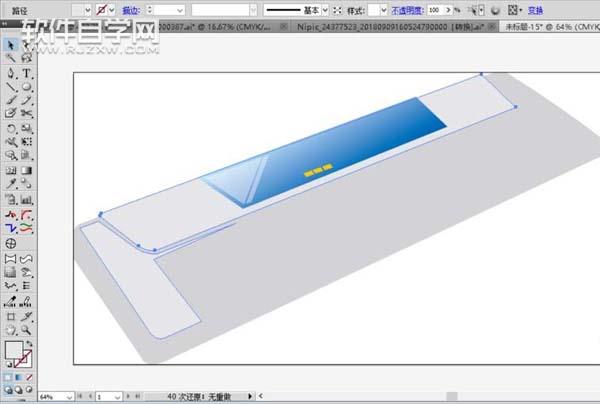The height and width of the screenshot is (404, 600).
Task: Select the Hand tool
Action: [x=10, y=330]
